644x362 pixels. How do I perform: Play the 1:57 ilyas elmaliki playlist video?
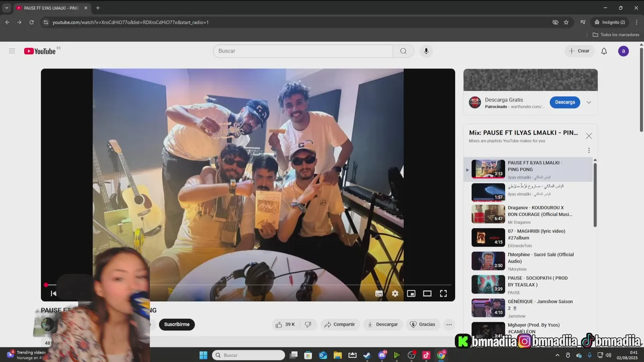[528, 192]
